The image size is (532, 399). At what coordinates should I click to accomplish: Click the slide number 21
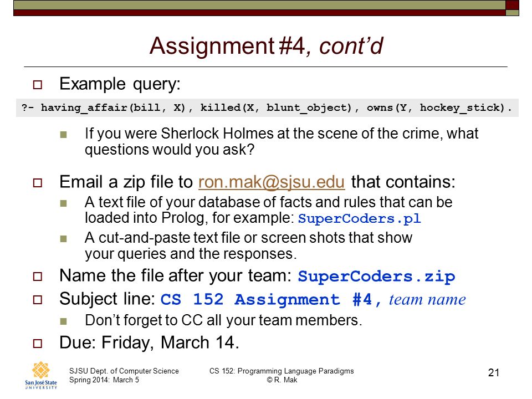(x=494, y=373)
